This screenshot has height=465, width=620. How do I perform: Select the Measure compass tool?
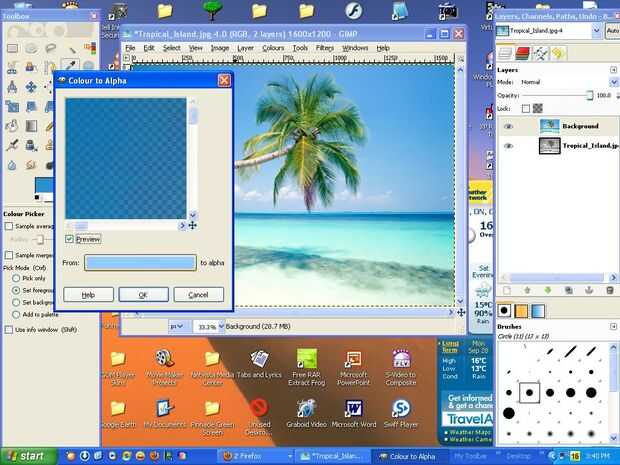click(12, 86)
